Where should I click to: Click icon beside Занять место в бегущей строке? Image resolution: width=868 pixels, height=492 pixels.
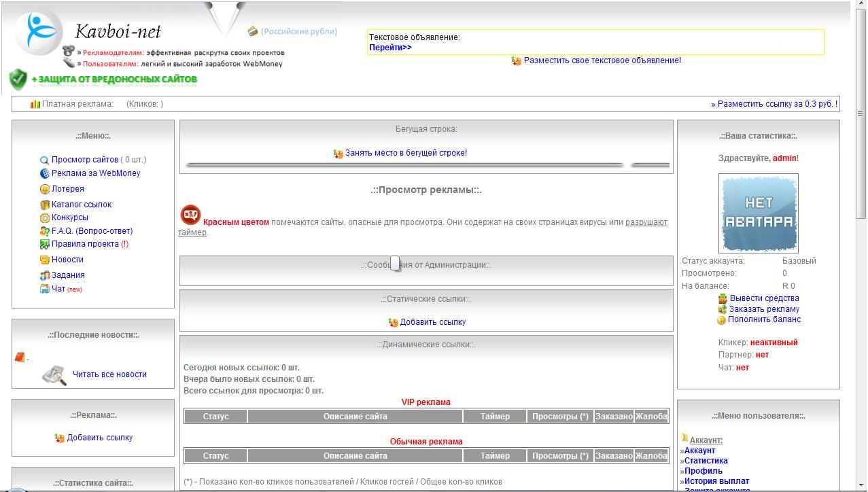[x=338, y=154]
